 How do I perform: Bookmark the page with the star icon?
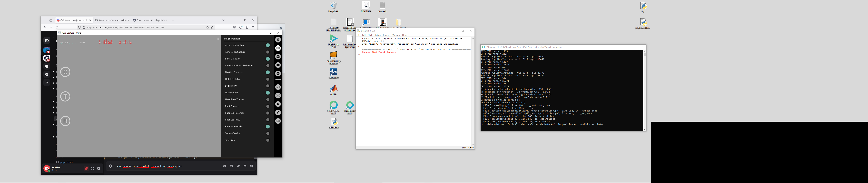(212, 27)
